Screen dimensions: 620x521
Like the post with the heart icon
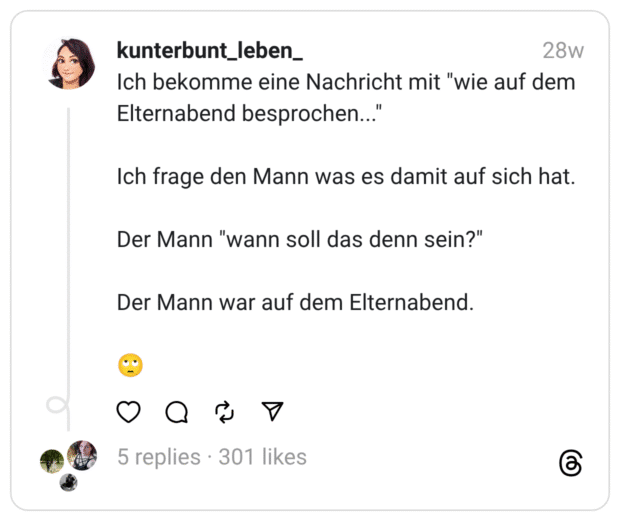coord(129,411)
